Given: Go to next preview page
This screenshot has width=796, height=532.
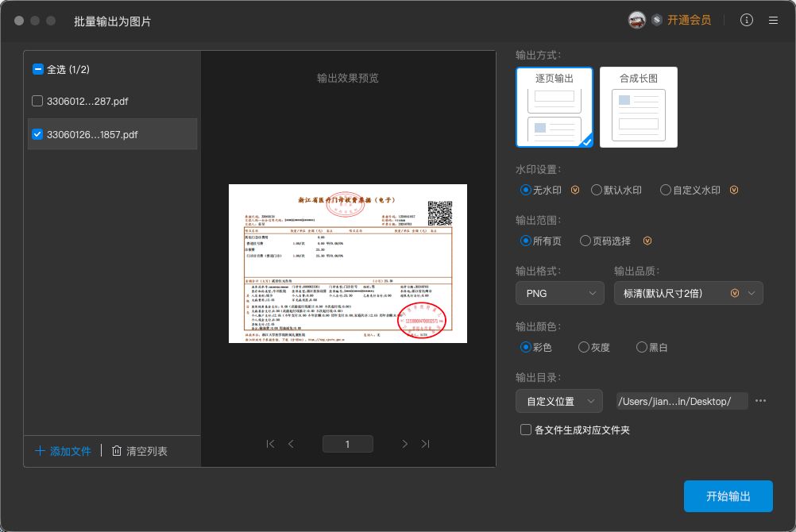Looking at the screenshot, I should pos(404,444).
